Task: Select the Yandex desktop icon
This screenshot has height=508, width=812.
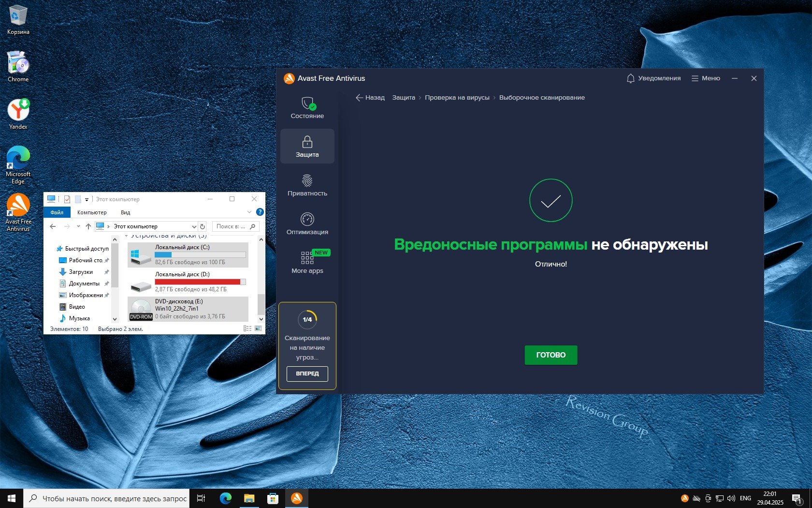Action: 18,114
